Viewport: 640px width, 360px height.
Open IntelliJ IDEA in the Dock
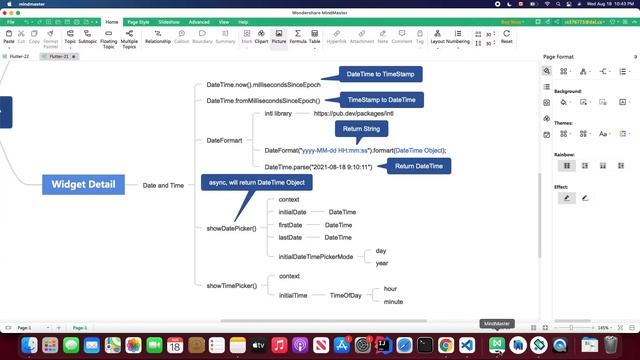383,345
